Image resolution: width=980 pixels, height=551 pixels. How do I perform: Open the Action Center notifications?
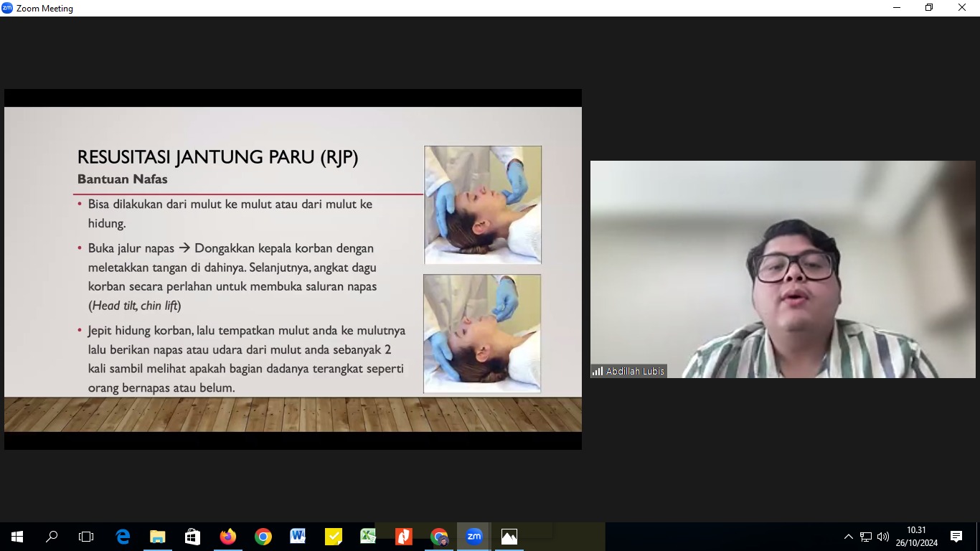pyautogui.click(x=956, y=537)
